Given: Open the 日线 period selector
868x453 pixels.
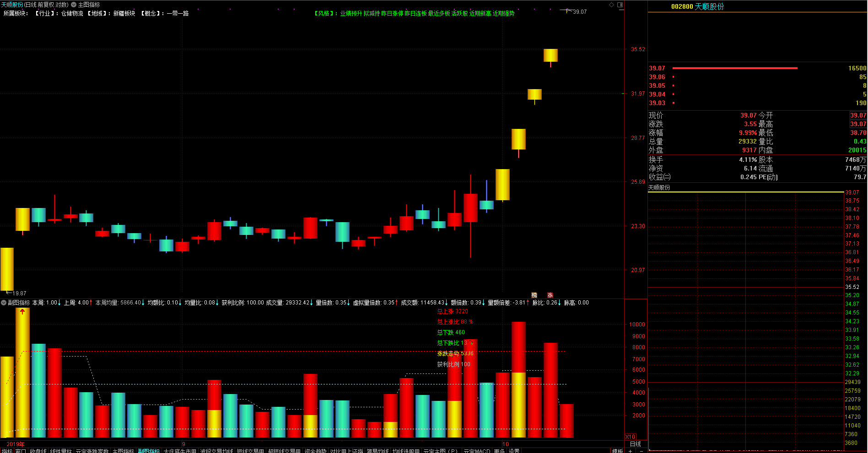Looking at the screenshot, I should [x=636, y=444].
